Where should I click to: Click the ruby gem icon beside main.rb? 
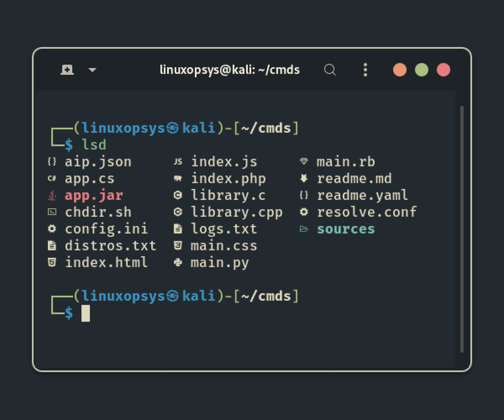[304, 162]
